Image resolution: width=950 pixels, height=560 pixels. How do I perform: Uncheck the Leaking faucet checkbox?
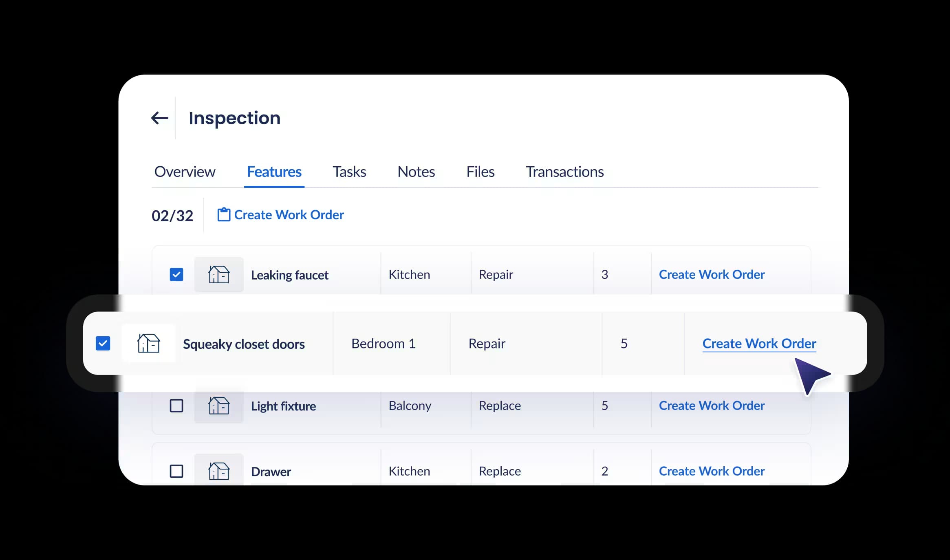click(x=176, y=274)
